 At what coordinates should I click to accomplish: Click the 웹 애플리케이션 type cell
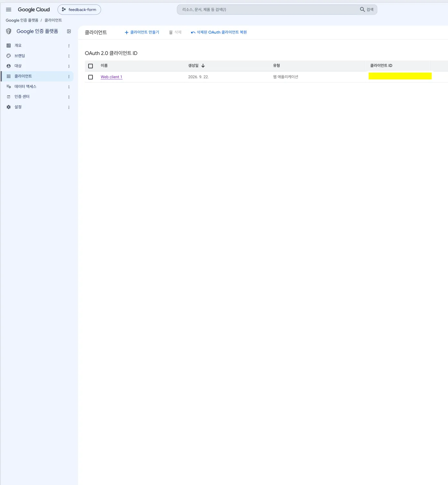[286, 77]
